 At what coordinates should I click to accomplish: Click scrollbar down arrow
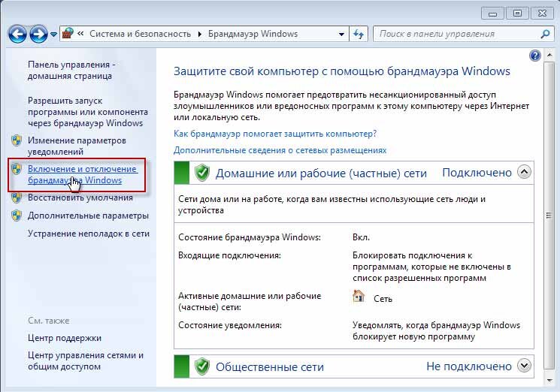coord(549,380)
